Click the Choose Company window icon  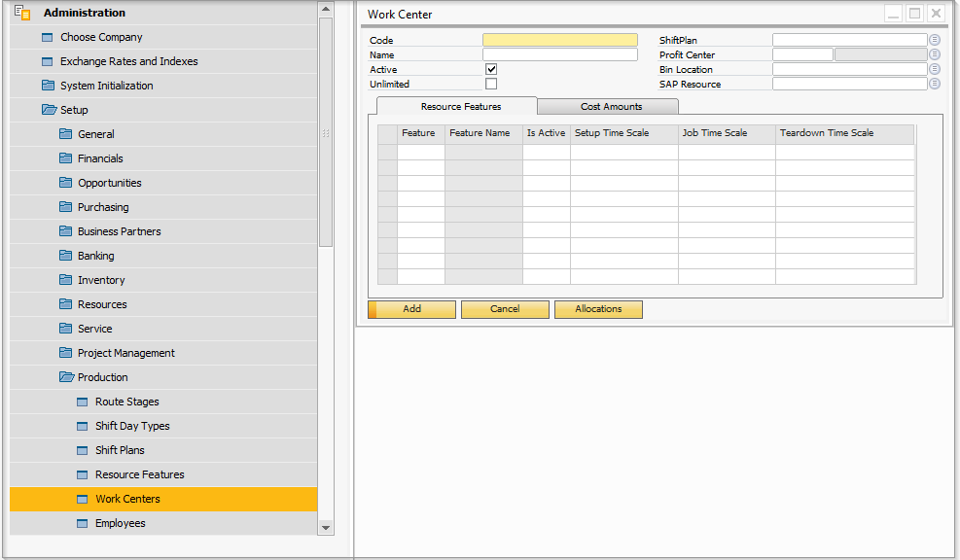(48, 37)
